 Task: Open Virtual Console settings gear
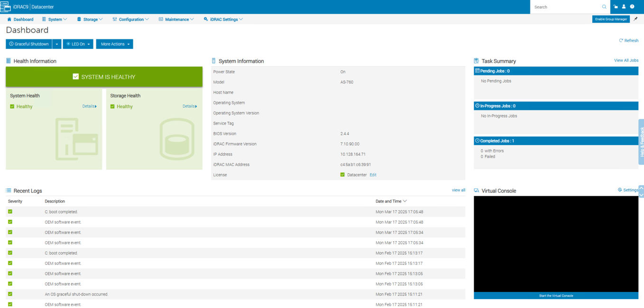click(x=620, y=190)
